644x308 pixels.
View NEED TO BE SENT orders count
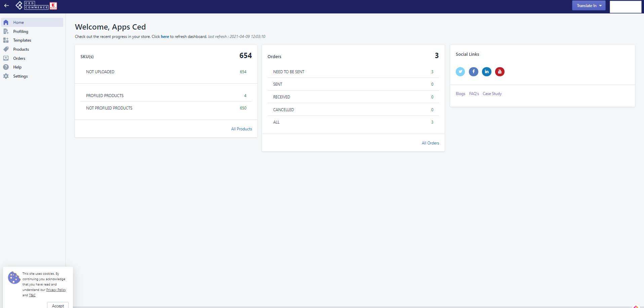[x=432, y=72]
